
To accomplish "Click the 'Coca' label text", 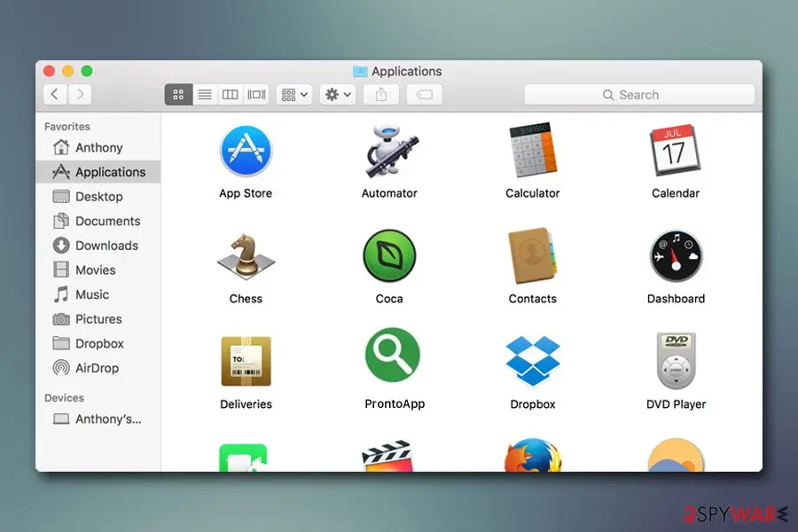I will click(389, 299).
